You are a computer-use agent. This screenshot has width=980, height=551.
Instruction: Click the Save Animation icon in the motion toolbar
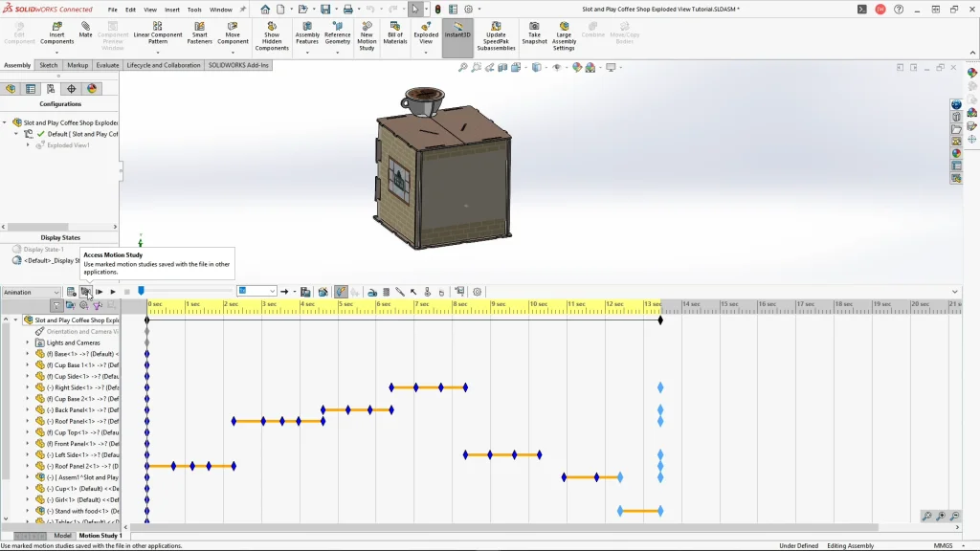305,292
